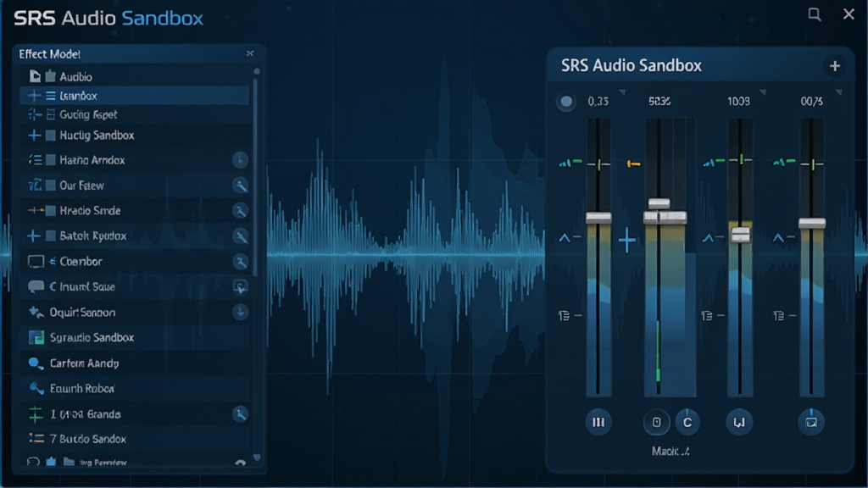
Task: Toggle the round radio button beside 0.35
Action: click(x=566, y=102)
